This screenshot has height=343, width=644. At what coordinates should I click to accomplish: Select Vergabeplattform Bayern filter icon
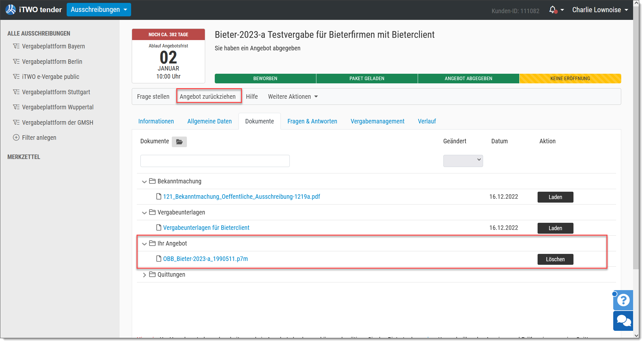click(x=16, y=46)
